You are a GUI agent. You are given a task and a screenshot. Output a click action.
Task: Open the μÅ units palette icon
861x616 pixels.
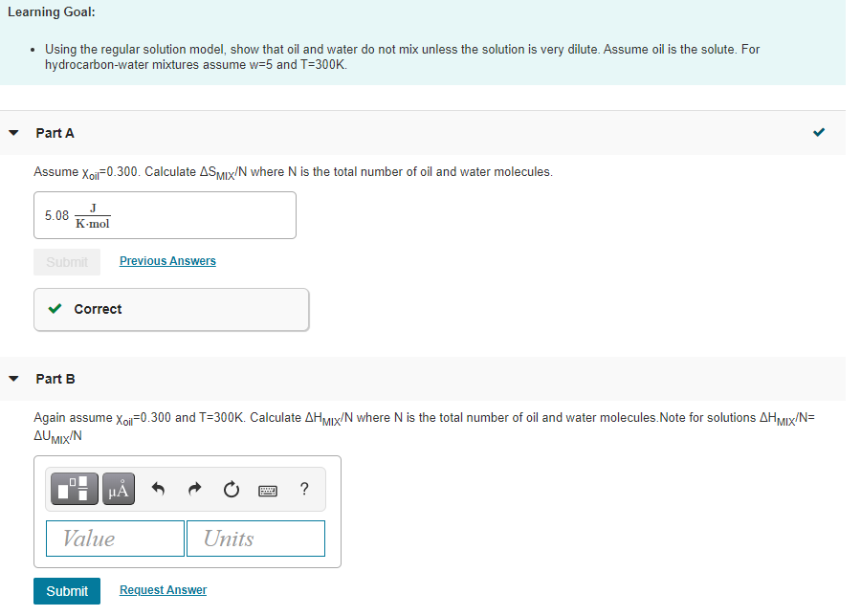(x=117, y=489)
